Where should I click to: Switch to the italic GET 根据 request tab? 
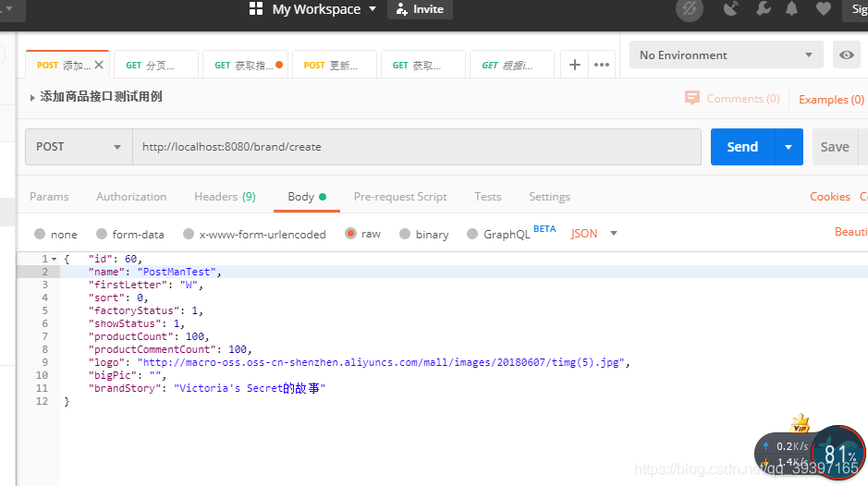tap(511, 66)
